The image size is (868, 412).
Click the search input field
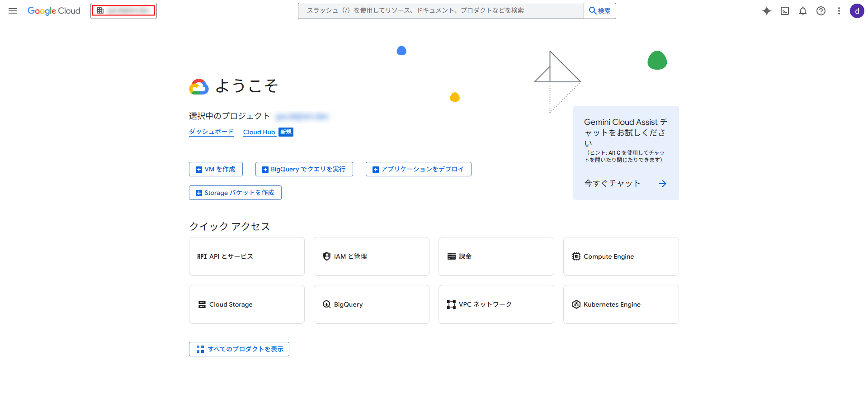point(441,11)
